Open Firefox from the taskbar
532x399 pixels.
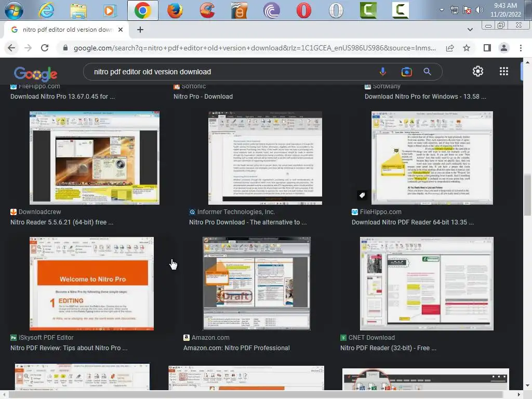tap(175, 10)
